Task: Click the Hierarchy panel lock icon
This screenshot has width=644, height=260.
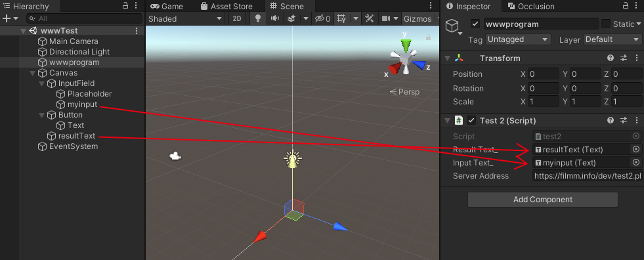Action: pyautogui.click(x=125, y=6)
